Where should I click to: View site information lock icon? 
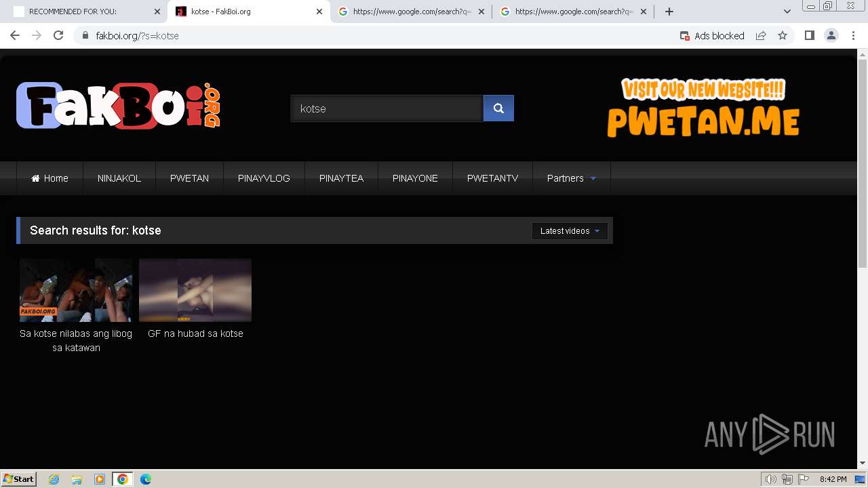click(x=85, y=36)
